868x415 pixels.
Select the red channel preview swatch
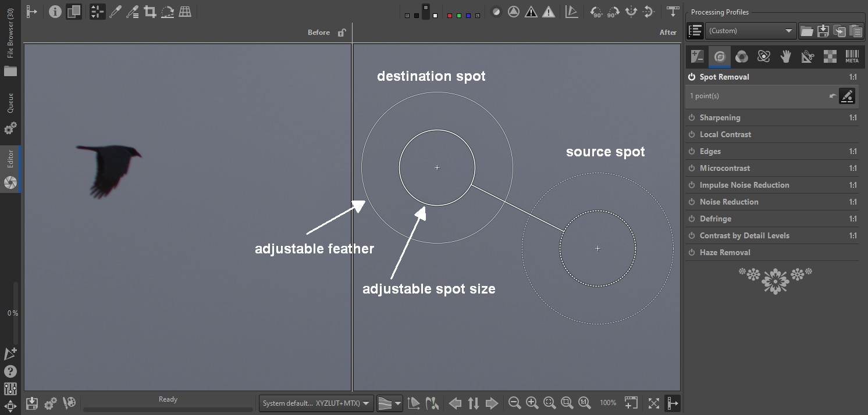click(x=449, y=15)
